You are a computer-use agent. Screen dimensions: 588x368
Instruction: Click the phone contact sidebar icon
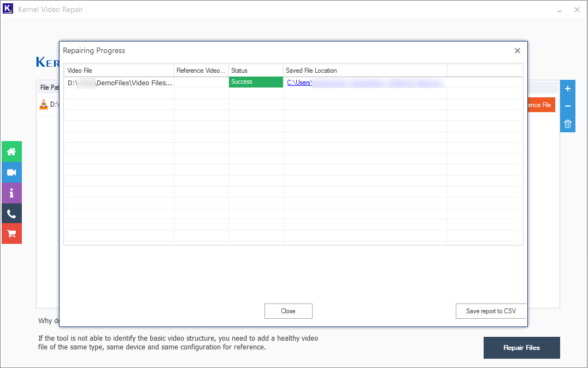click(x=11, y=213)
